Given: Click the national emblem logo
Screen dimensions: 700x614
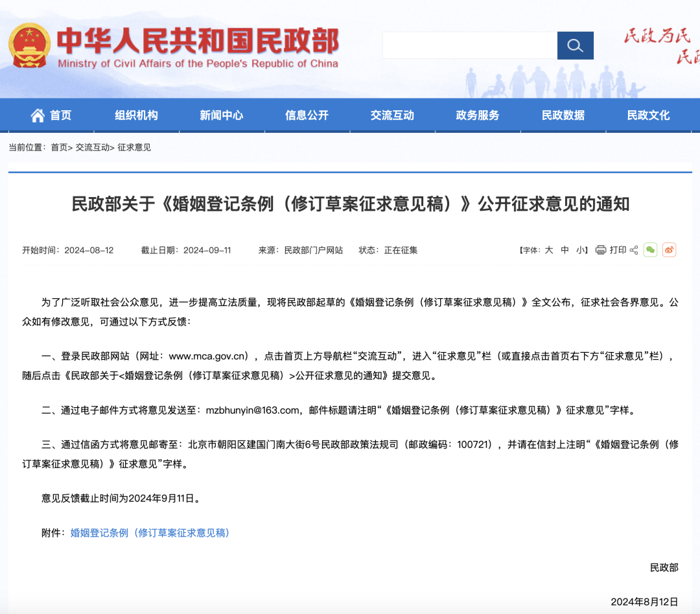Looking at the screenshot, I should 29,45.
